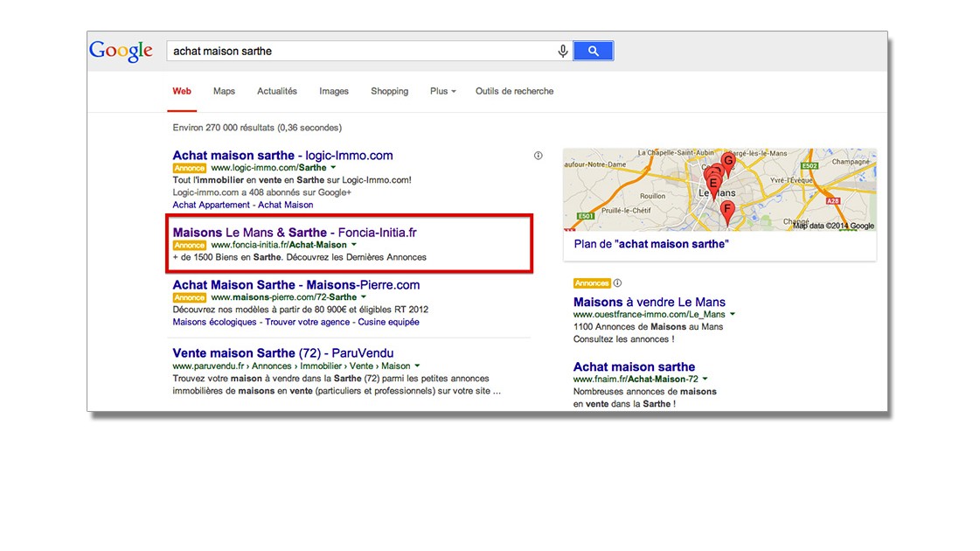
Task: Open 'Maisons Le Mans & Sarthe - Foncia-Initia.fr' result
Action: (x=295, y=233)
